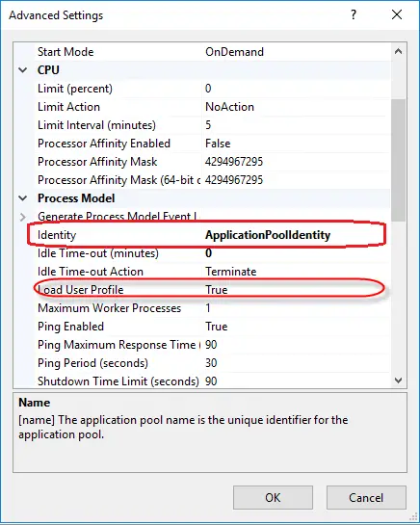Select the Start Mode OnDemand value
Viewport: 420px width, 525px height.
[x=234, y=52]
